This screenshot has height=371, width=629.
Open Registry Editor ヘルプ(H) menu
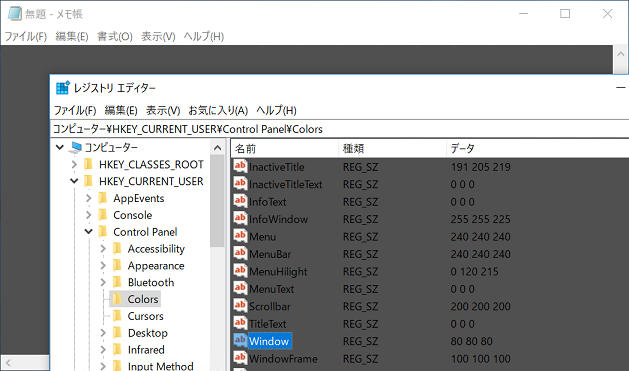276,110
